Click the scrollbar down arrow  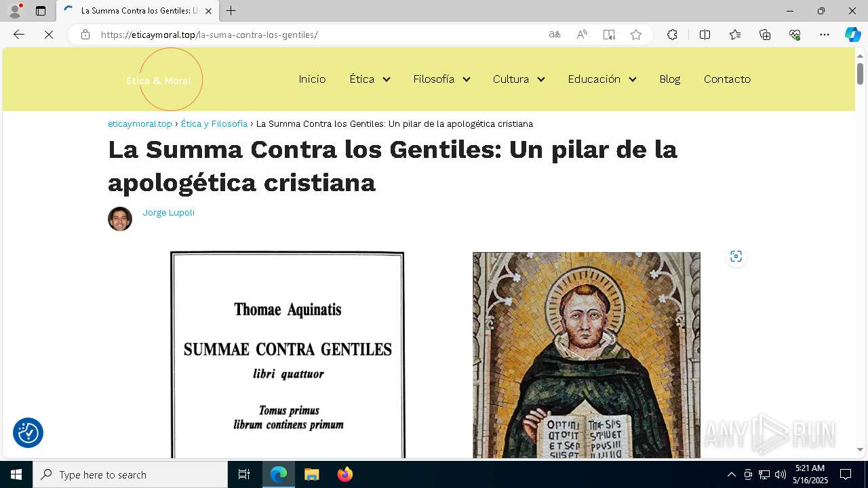[860, 449]
